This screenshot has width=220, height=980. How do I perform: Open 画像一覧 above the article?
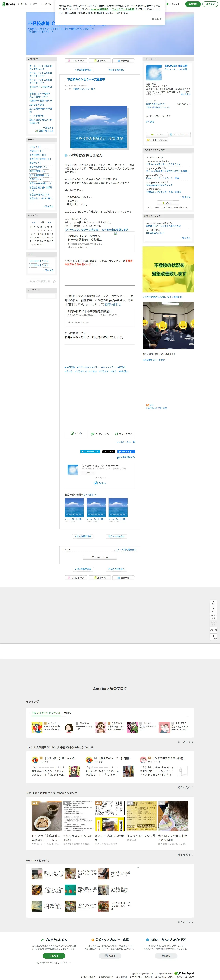tap(124, 61)
